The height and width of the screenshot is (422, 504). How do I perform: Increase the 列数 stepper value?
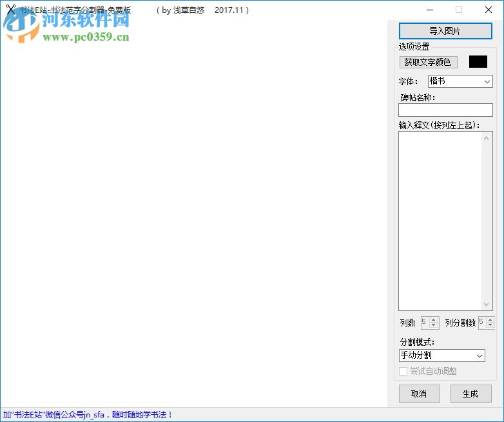pyautogui.click(x=433, y=319)
